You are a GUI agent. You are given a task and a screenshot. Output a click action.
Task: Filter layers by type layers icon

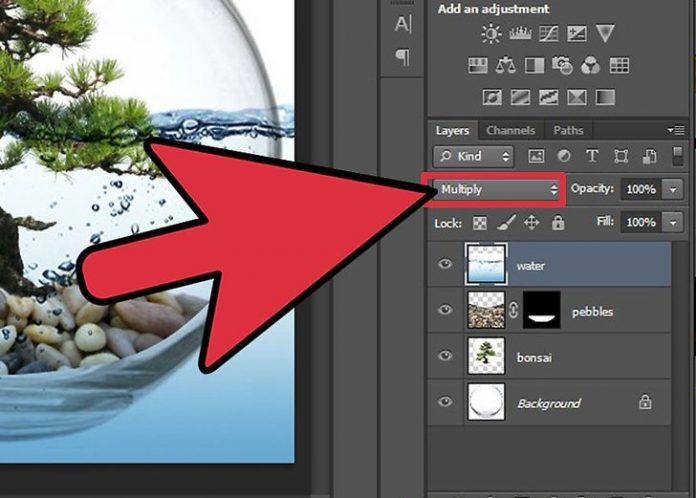(591, 156)
